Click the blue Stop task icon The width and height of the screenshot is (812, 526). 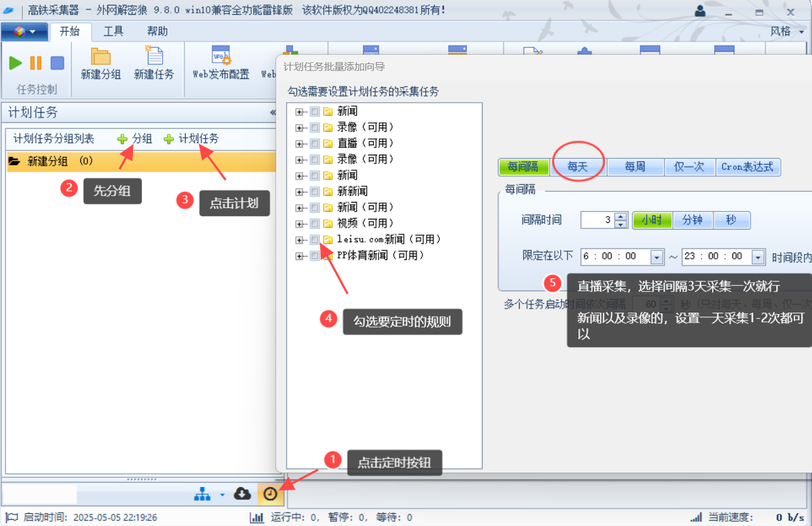57,63
